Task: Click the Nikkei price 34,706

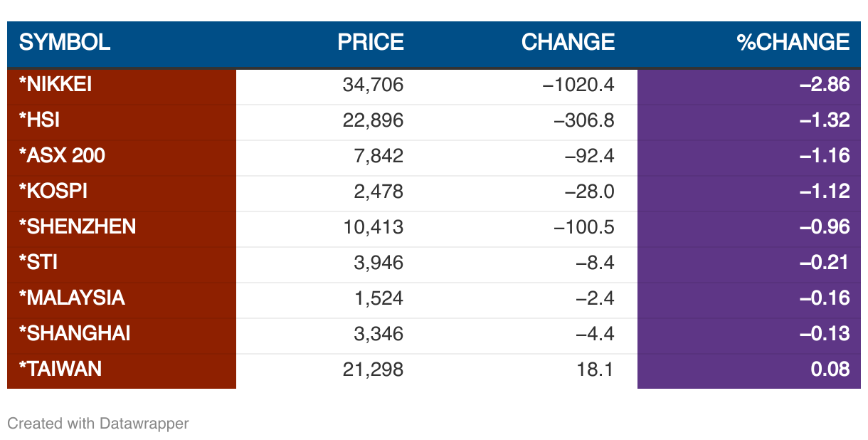Action: 373,85
